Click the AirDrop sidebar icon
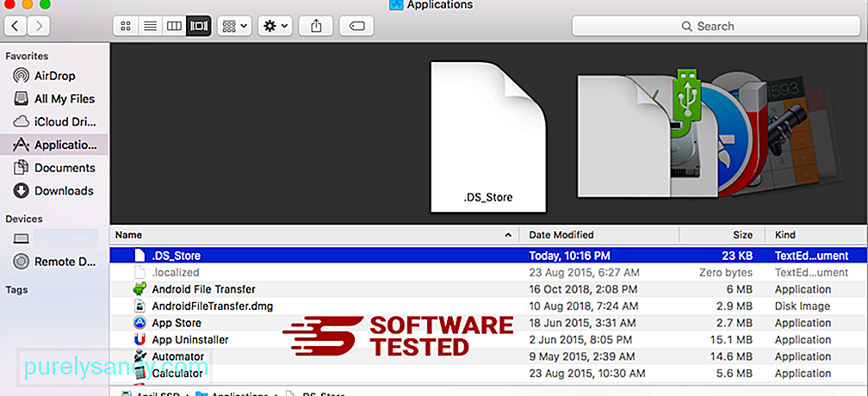This screenshot has height=396, width=868. 21,76
